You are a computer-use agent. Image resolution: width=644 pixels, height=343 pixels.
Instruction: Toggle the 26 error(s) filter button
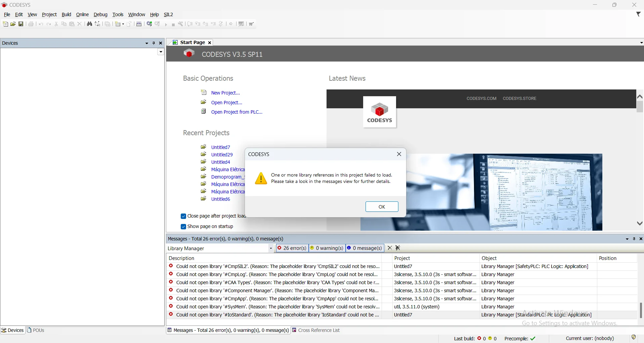coord(292,248)
